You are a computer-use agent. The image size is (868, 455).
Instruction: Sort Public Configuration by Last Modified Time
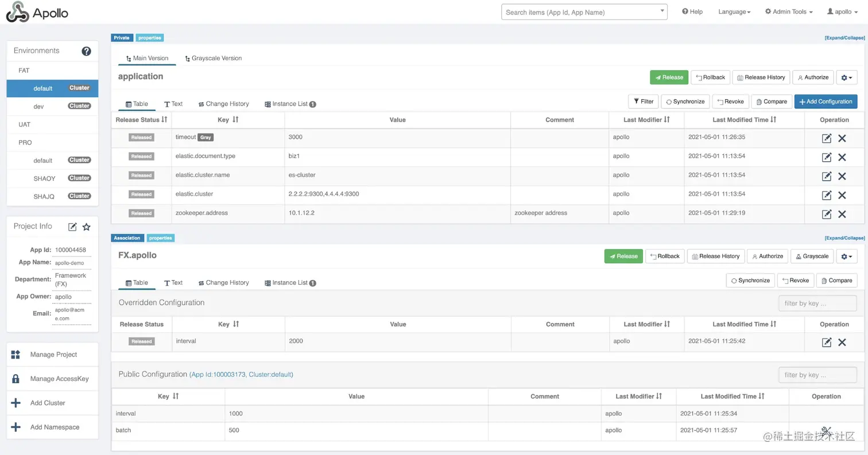coord(761,396)
